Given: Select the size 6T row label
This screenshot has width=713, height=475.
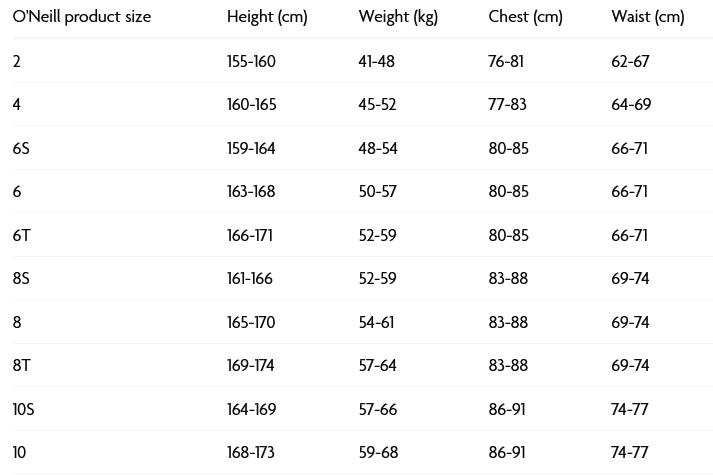Looking at the screenshot, I should (22, 235).
